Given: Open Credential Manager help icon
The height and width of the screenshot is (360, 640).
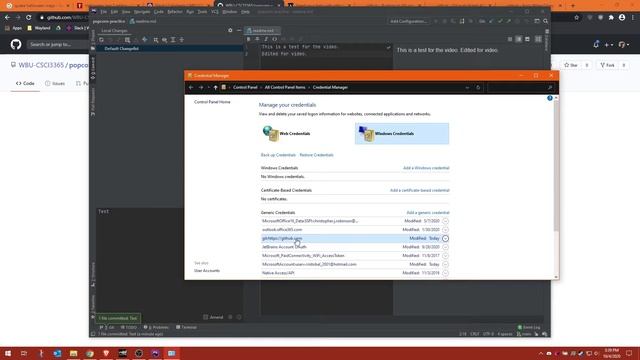Looking at the screenshot, I should click(550, 98).
